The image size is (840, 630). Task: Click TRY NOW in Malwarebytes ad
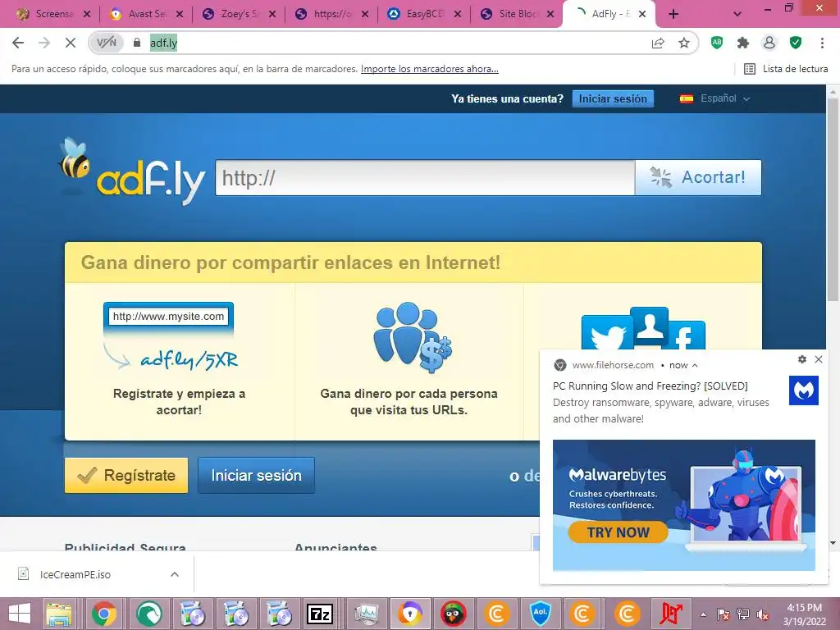[619, 532]
